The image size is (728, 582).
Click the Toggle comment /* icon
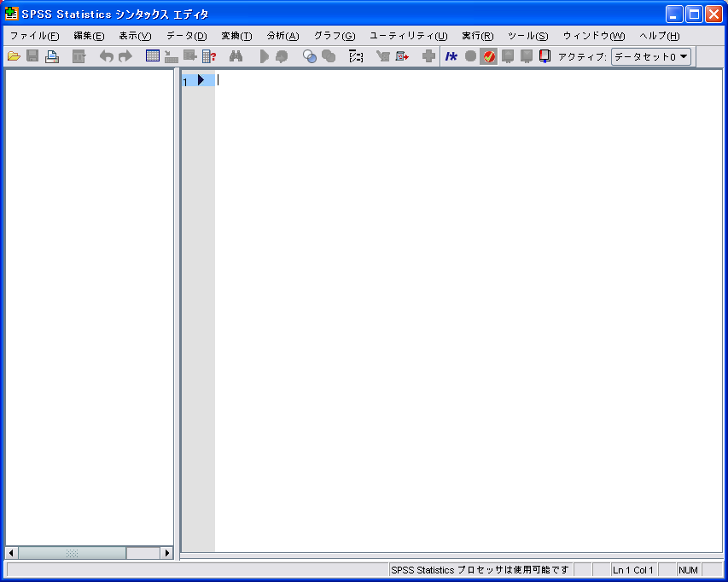click(451, 56)
